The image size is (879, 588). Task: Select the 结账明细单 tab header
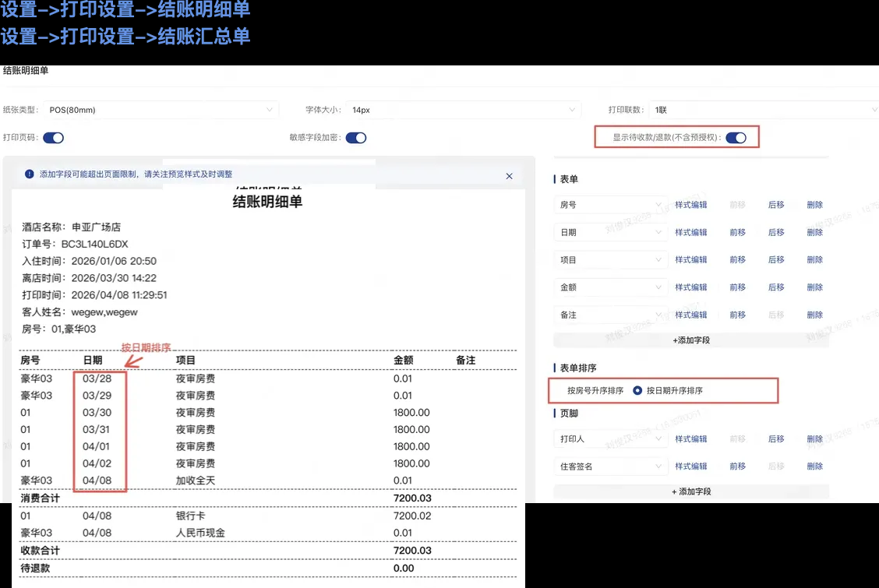pyautogui.click(x=25, y=70)
